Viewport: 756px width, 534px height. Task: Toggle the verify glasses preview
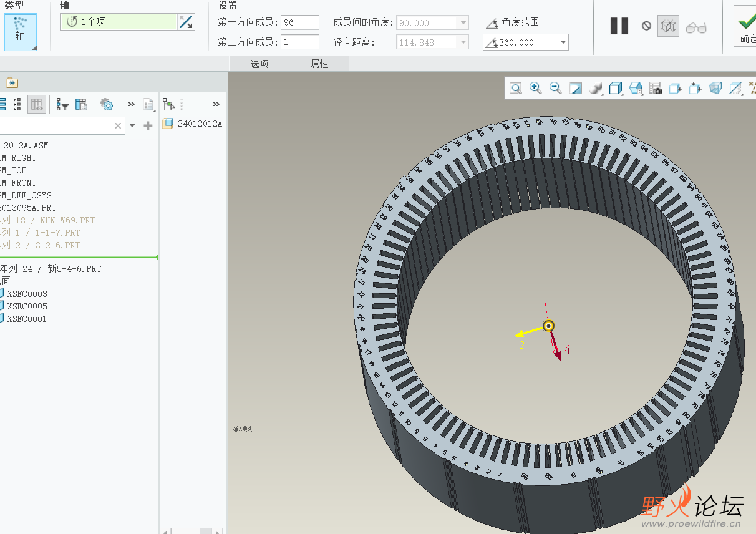[695, 27]
